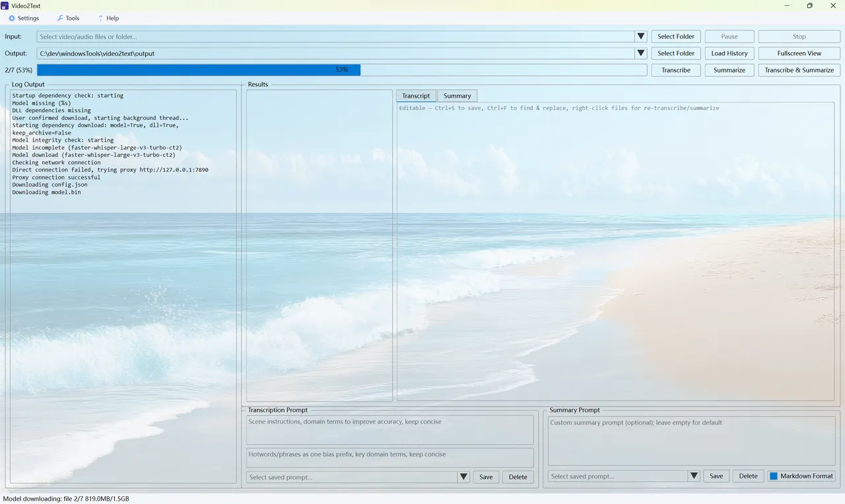Expand the saved summary prompt dropdown arrow
The image size is (845, 504).
694,476
